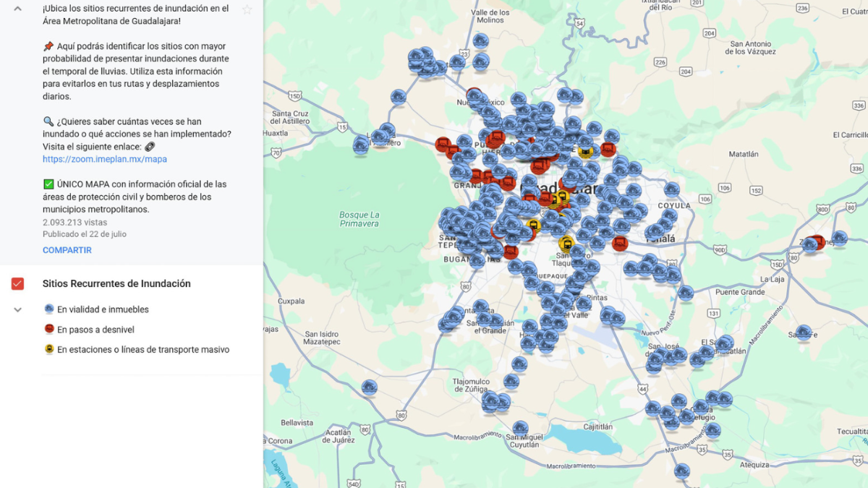Star this map with the star icon
The image size is (868, 488).
coord(247,9)
